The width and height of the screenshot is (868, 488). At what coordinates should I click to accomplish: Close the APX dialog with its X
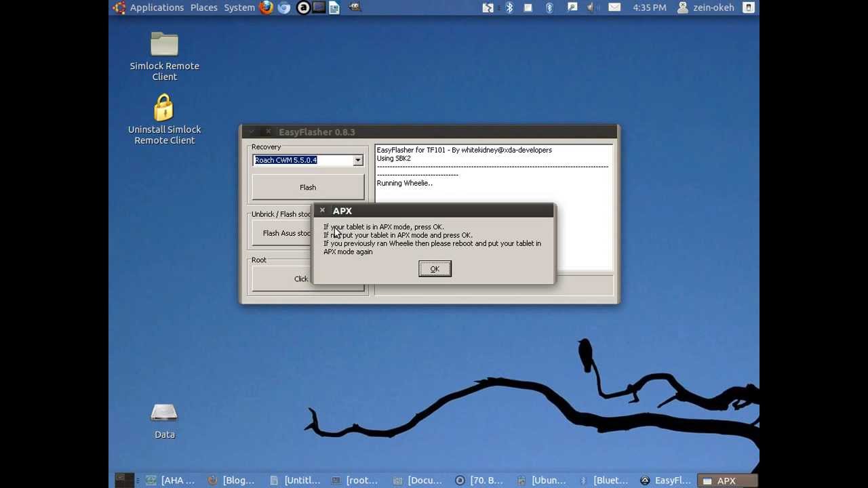(322, 210)
